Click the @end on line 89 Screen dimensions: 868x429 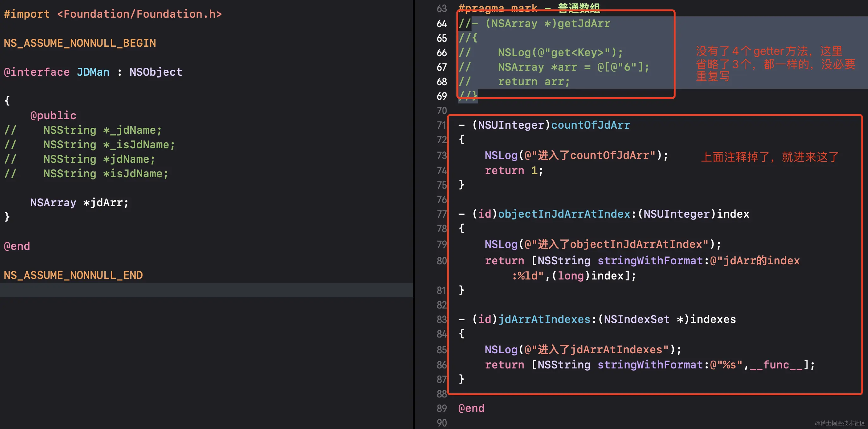tap(471, 408)
